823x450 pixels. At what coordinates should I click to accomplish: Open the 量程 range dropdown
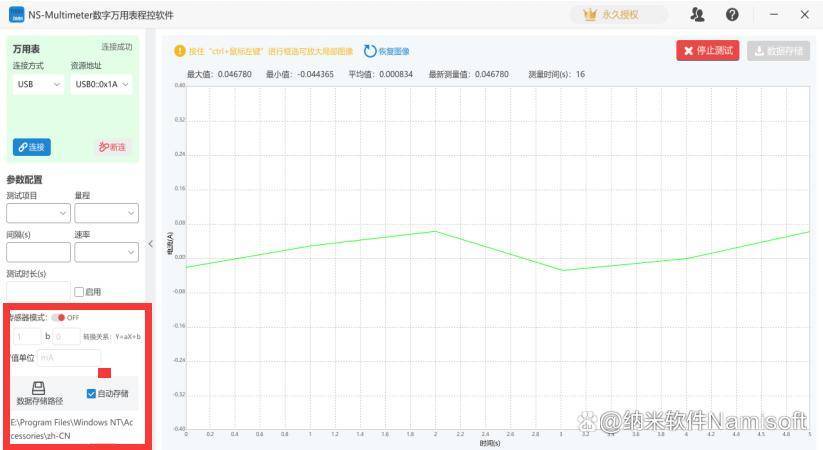coord(106,213)
